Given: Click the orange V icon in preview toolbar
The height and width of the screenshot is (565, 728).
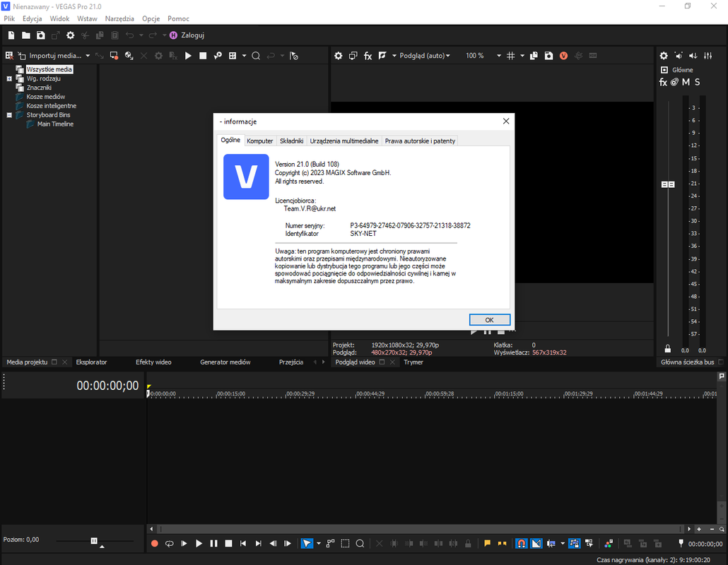Looking at the screenshot, I should [563, 56].
